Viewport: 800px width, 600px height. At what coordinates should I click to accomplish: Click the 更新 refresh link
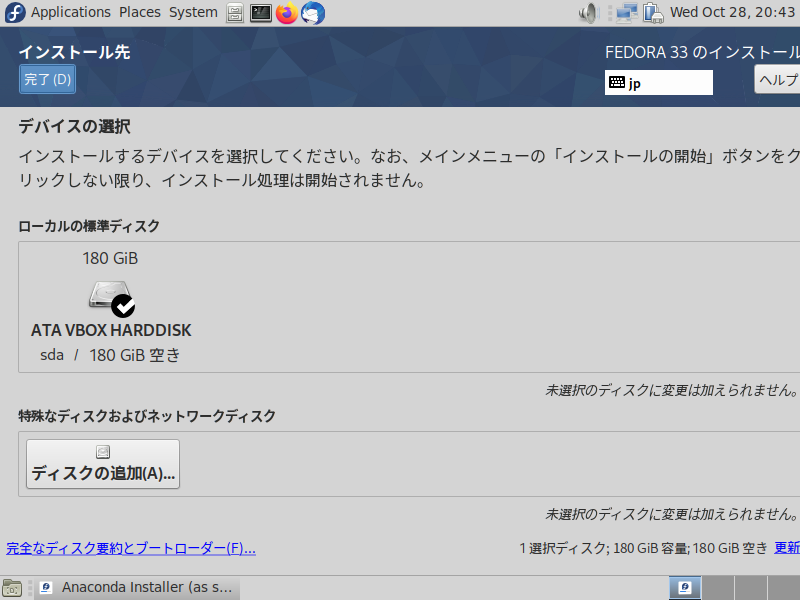(787, 548)
